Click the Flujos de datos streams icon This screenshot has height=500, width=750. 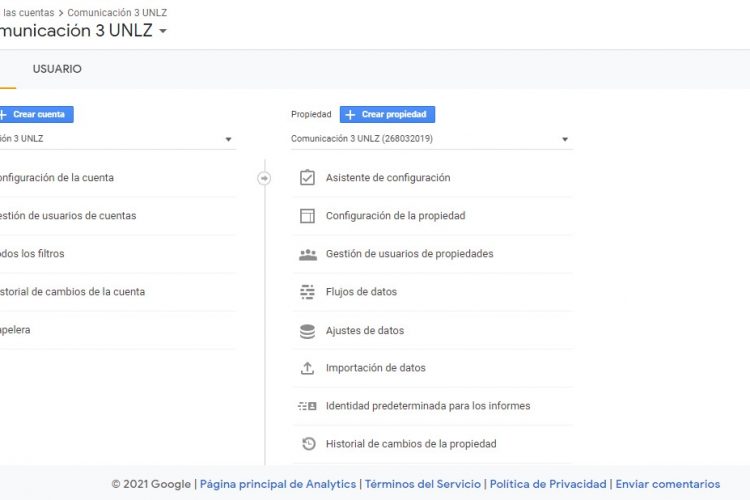click(x=307, y=292)
